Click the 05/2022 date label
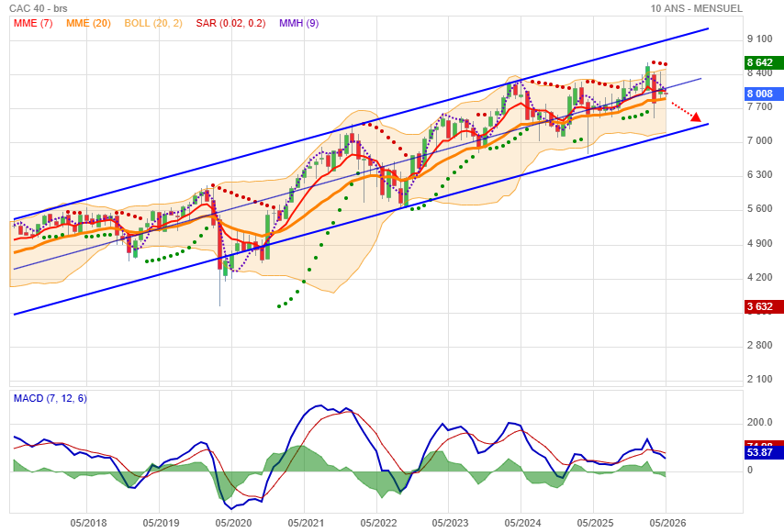Viewport: 784px width, 532px height. 378,523
